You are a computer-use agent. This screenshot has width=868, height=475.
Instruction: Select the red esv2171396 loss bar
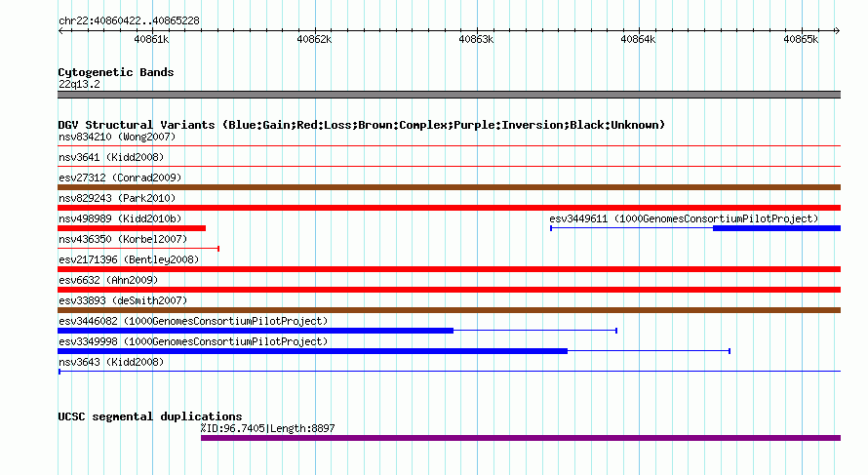(x=449, y=269)
